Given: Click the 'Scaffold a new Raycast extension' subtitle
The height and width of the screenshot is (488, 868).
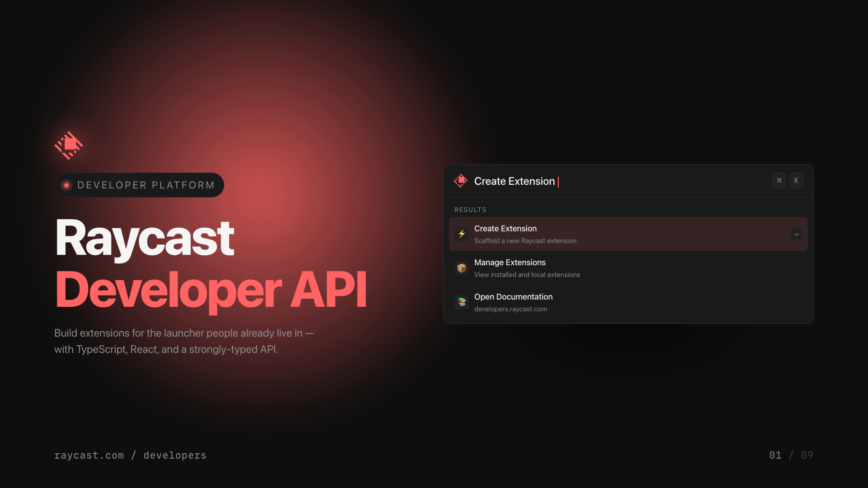Looking at the screenshot, I should click(525, 241).
